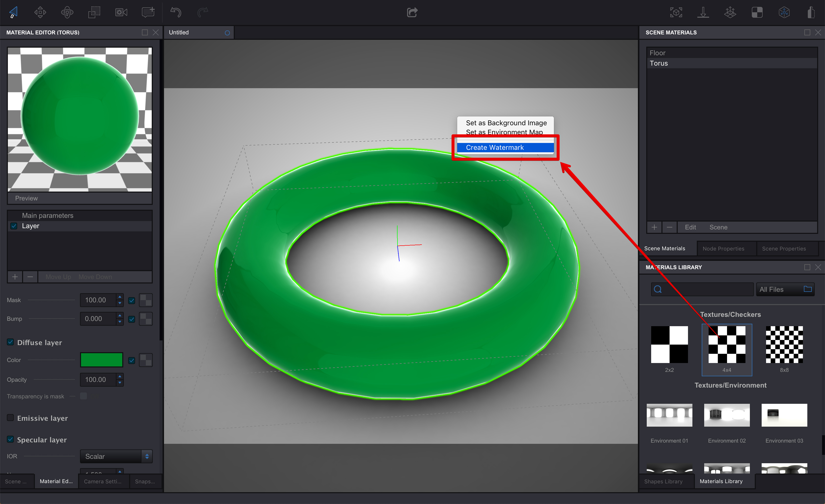Click the fit-object-to-view icon
This screenshot has width=825, height=504.
coord(676,12)
